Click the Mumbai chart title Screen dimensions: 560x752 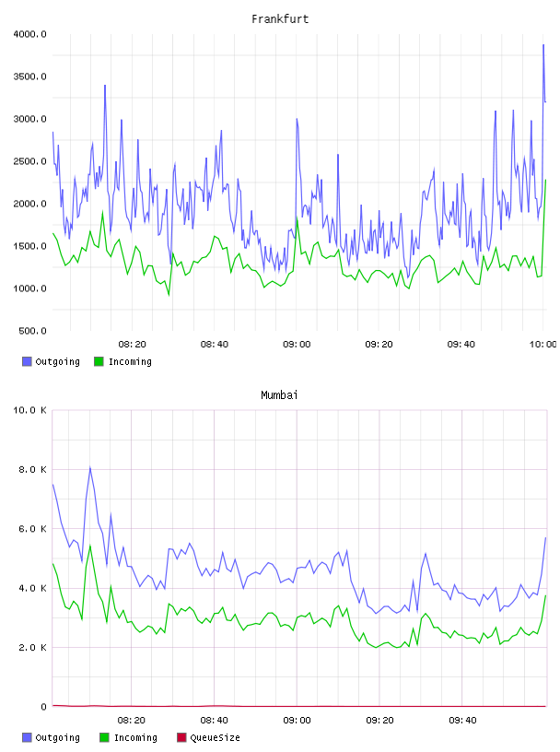click(279, 395)
